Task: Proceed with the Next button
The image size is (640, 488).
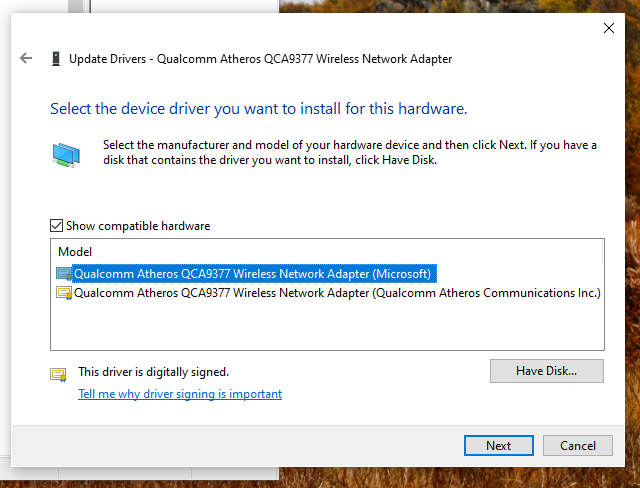Action: tap(498, 446)
